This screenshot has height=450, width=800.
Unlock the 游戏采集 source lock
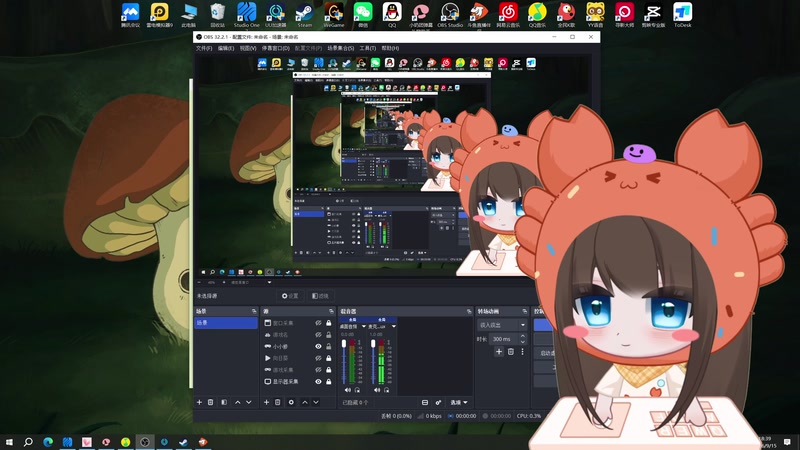(329, 370)
